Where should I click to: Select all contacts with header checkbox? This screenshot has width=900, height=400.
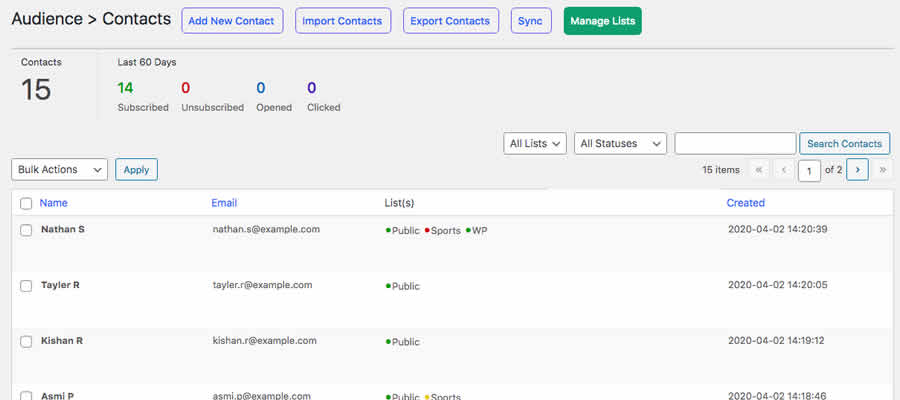pyautogui.click(x=26, y=204)
